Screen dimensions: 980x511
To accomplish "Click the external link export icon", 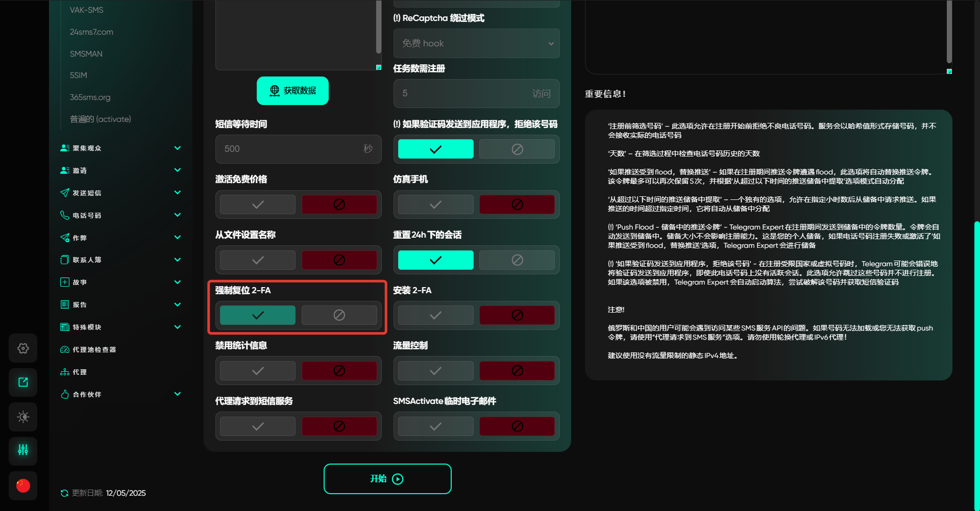I will point(23,382).
